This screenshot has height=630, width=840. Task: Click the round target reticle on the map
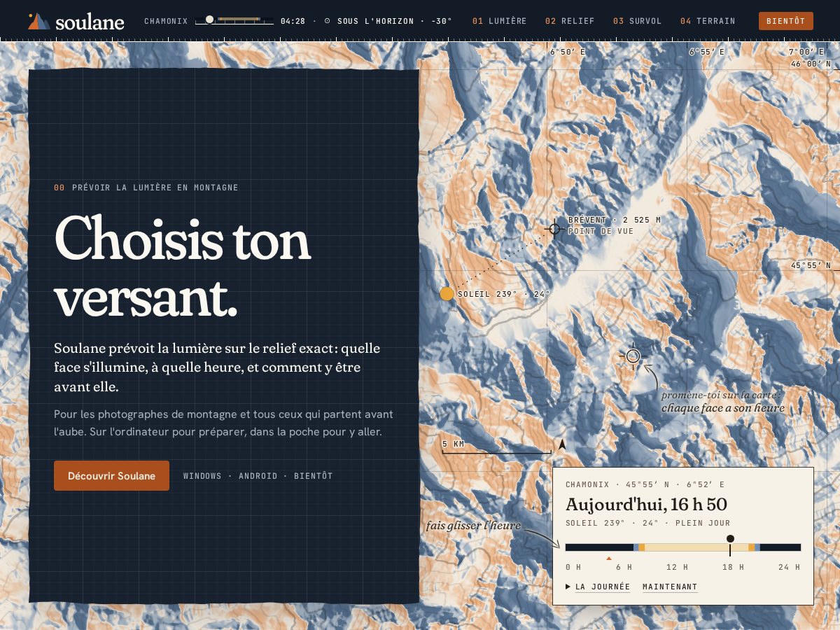click(x=633, y=356)
